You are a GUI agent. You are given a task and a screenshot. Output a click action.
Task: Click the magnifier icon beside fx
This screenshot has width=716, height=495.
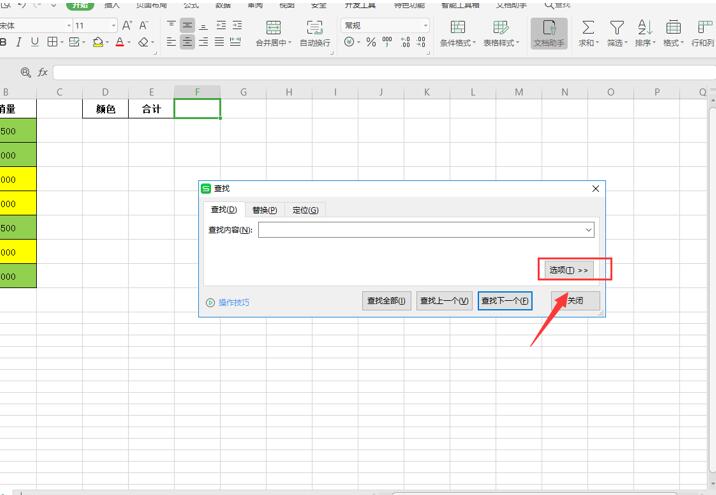26,72
